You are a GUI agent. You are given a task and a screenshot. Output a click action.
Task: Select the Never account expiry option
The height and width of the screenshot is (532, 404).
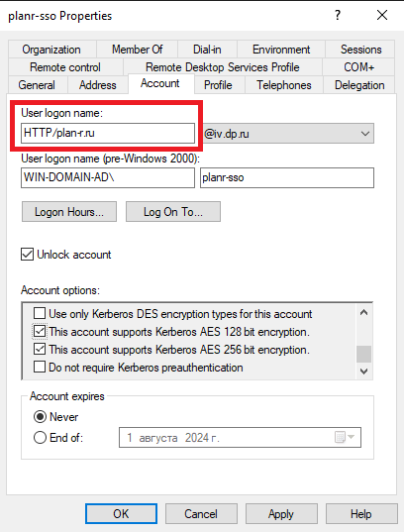(x=40, y=417)
